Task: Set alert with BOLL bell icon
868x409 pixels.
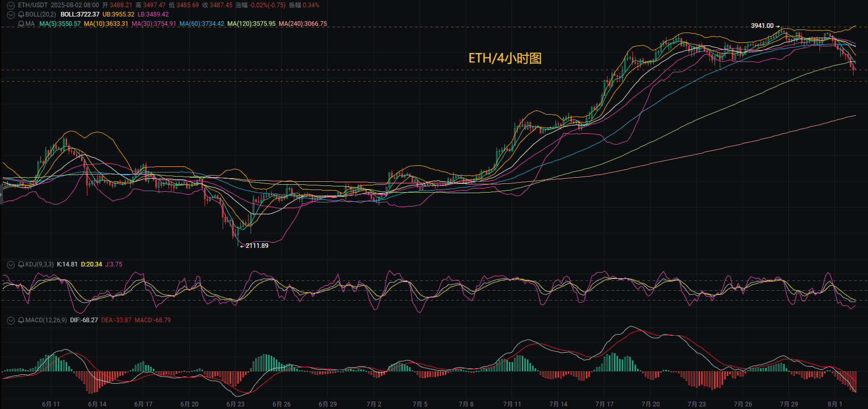Action: pyautogui.click(x=21, y=14)
